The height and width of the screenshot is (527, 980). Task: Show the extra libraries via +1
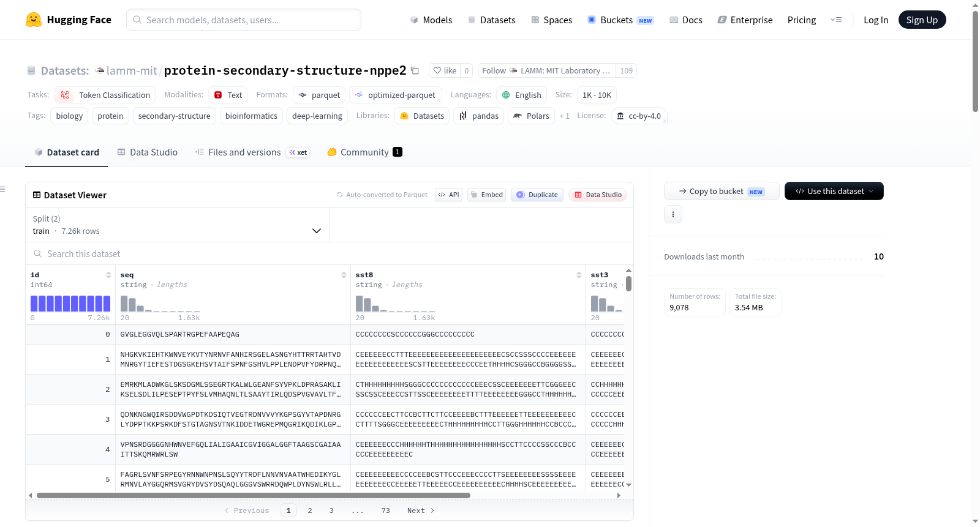(x=564, y=116)
